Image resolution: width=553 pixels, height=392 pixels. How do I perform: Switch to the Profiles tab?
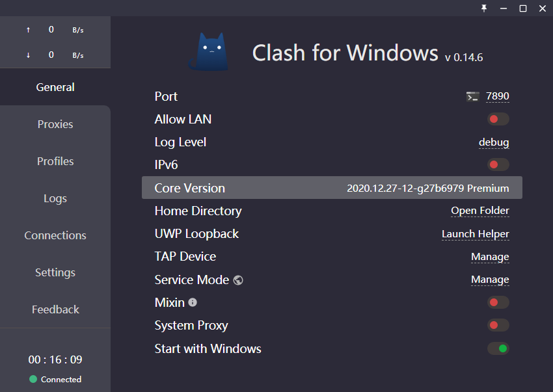(55, 161)
